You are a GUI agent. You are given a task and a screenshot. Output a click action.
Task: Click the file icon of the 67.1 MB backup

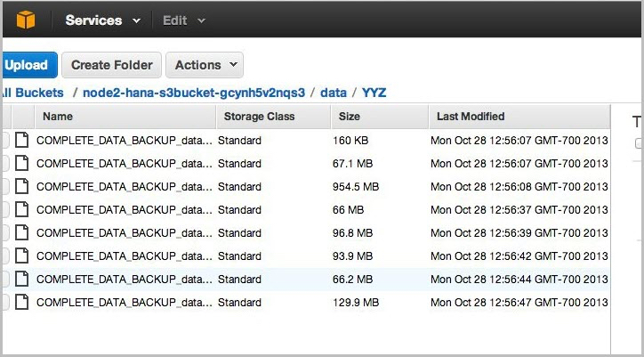pos(21,163)
